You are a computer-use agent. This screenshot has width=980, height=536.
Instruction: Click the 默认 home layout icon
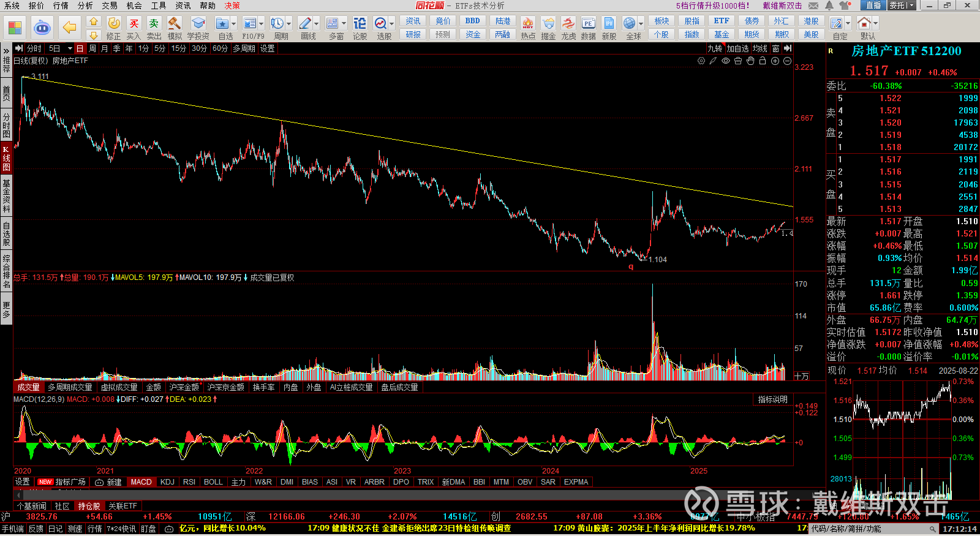tap(864, 23)
